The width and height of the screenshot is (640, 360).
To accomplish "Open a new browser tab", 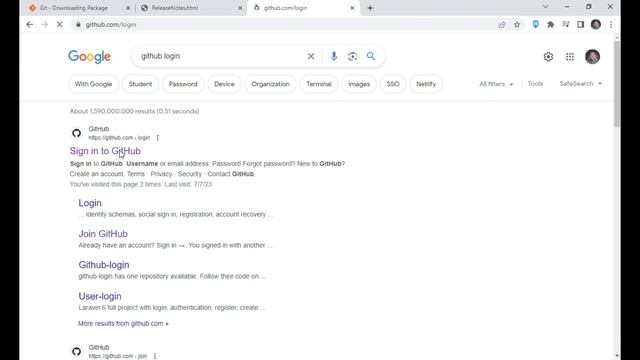I will point(370,8).
